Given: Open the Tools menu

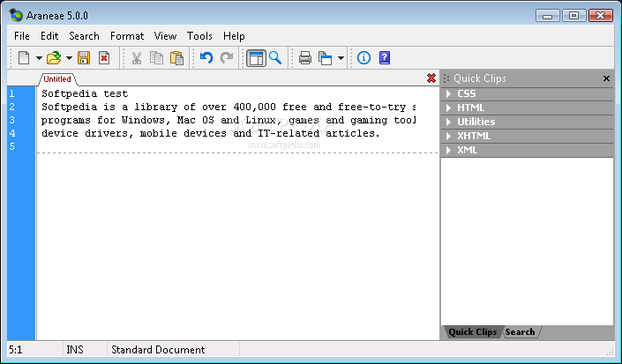Looking at the screenshot, I should (199, 36).
